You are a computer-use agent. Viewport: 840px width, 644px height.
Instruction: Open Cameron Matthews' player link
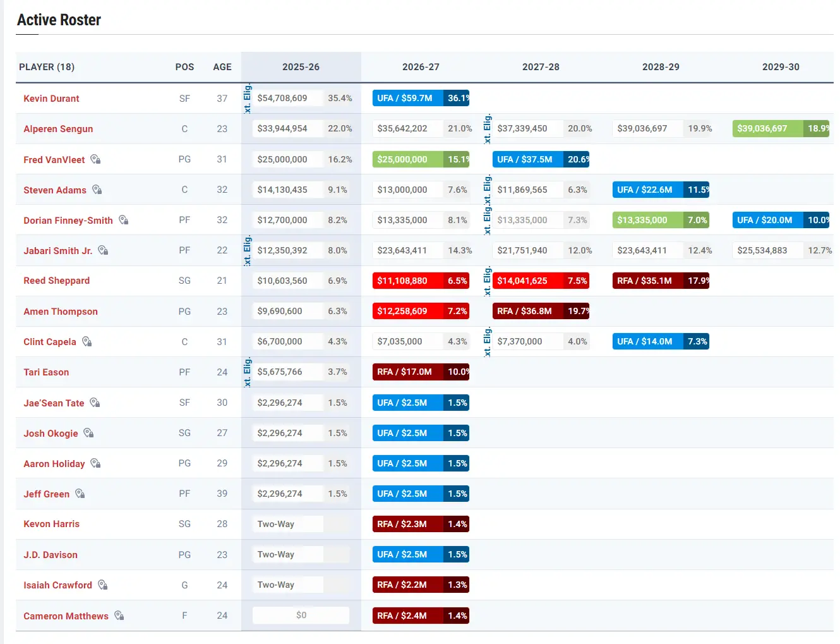66,616
